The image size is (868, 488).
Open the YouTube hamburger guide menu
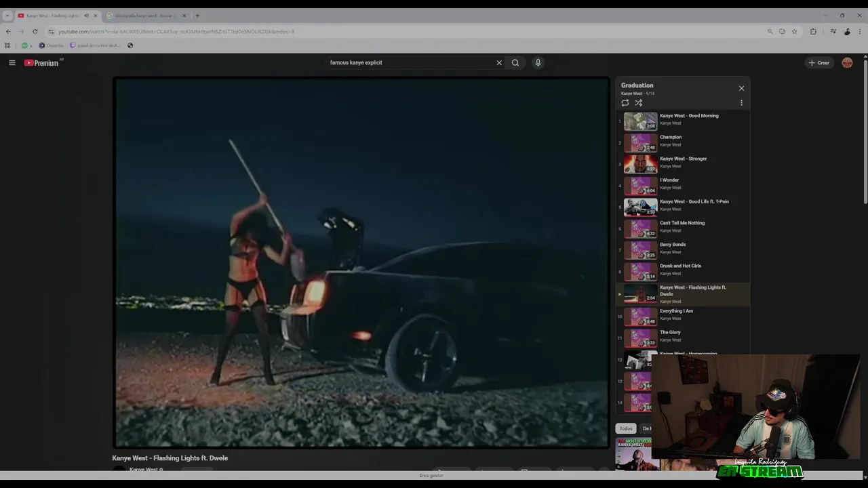coord(12,62)
